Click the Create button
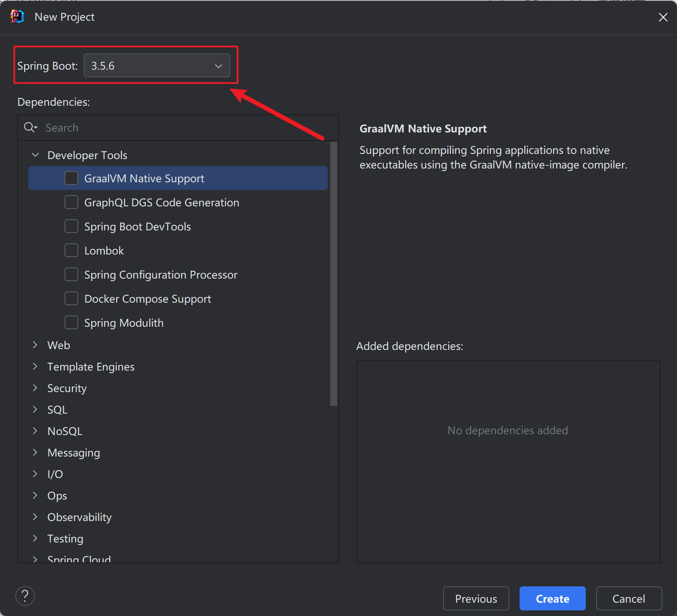The image size is (677, 616). (553, 598)
